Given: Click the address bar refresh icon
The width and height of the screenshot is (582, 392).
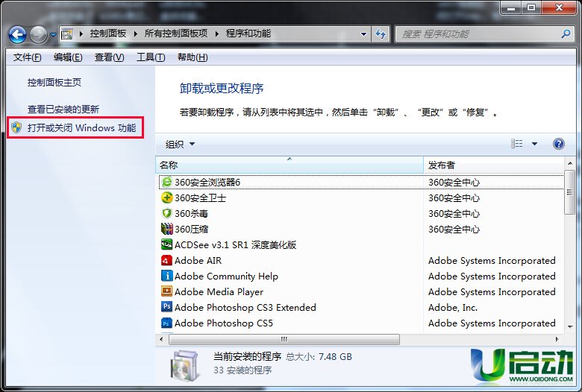Looking at the screenshot, I should pyautogui.click(x=380, y=34).
